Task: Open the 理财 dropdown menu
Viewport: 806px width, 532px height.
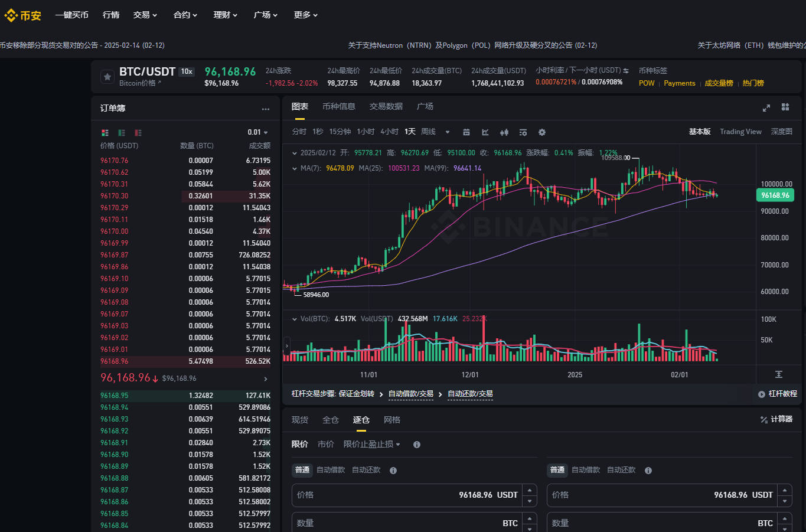Action: 226,15
